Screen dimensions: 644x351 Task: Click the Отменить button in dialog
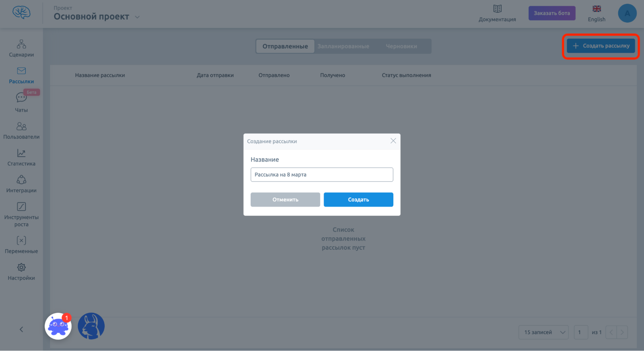pos(285,199)
